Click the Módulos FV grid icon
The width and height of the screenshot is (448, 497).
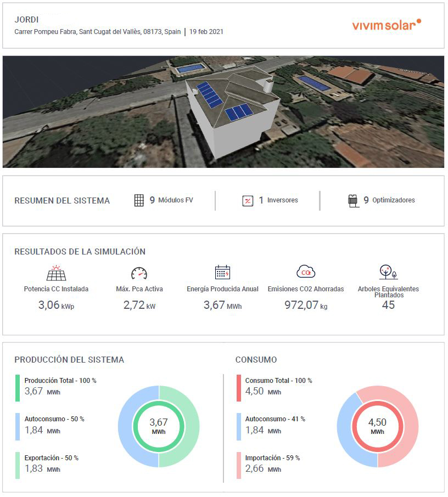coord(139,200)
